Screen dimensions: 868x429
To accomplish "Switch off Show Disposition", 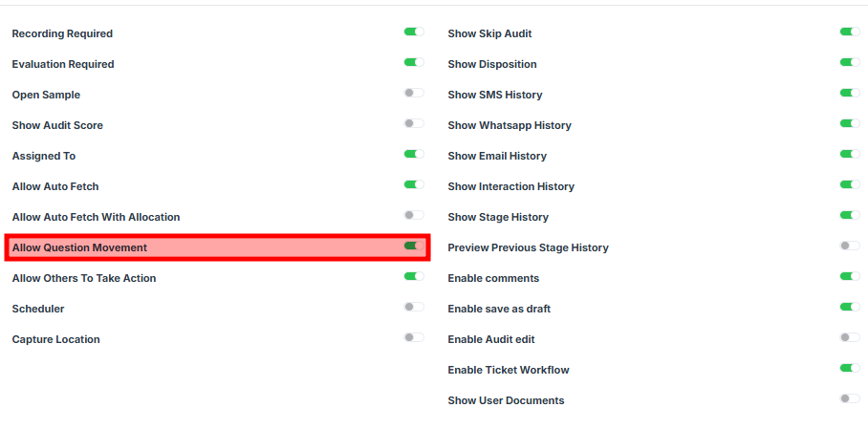I will click(850, 62).
